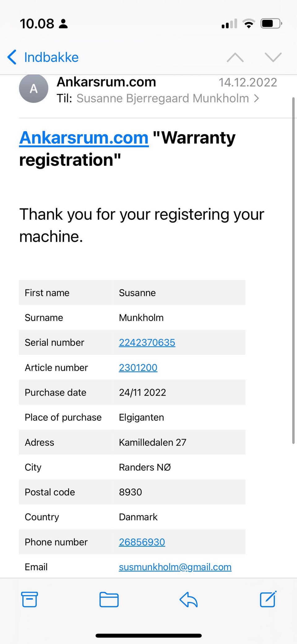Tap the serial number link 2242370635
The width and height of the screenshot is (297, 644).
pos(147,342)
